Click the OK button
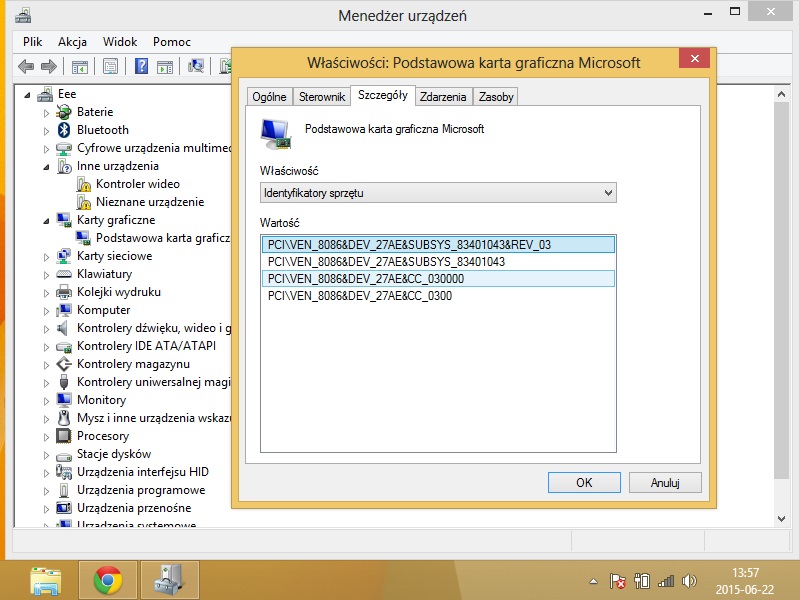The width and height of the screenshot is (800, 600). 584,482
